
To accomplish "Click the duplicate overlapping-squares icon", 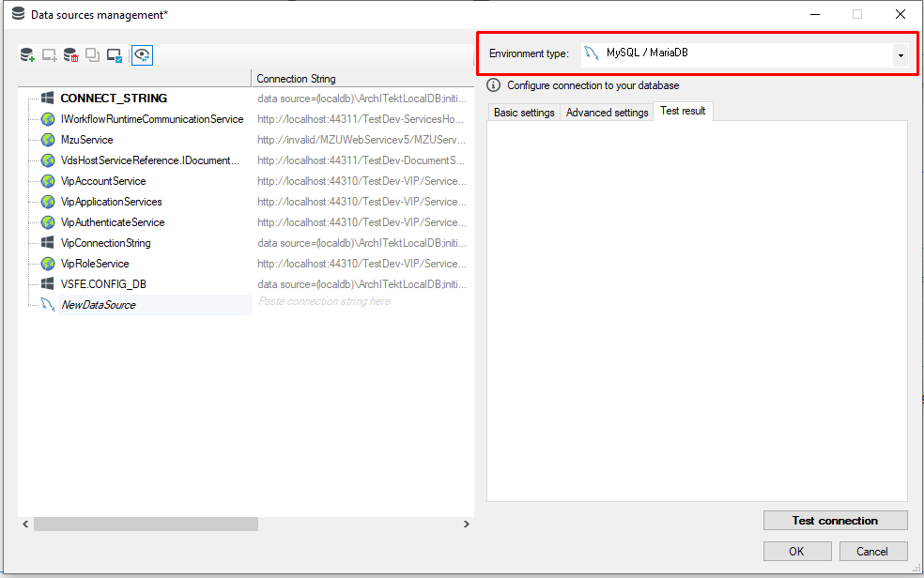I will (93, 55).
